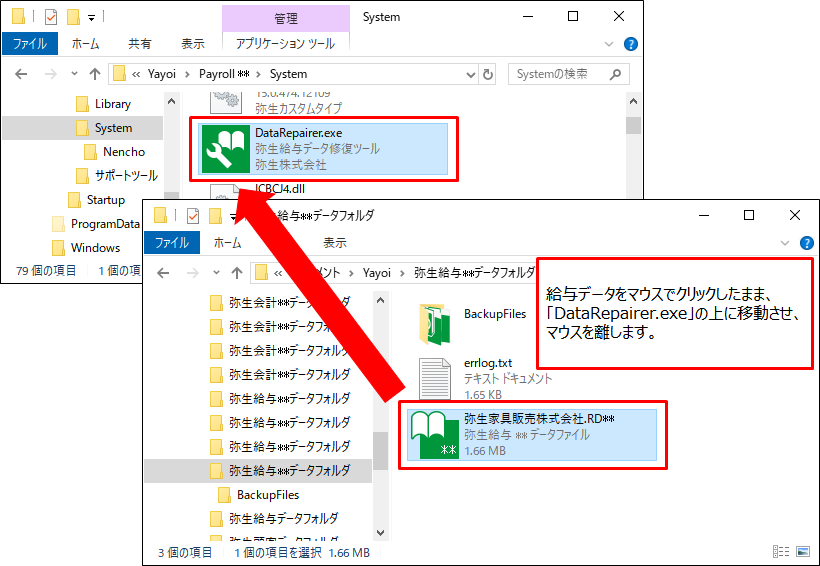Open help in the System window

[631, 44]
